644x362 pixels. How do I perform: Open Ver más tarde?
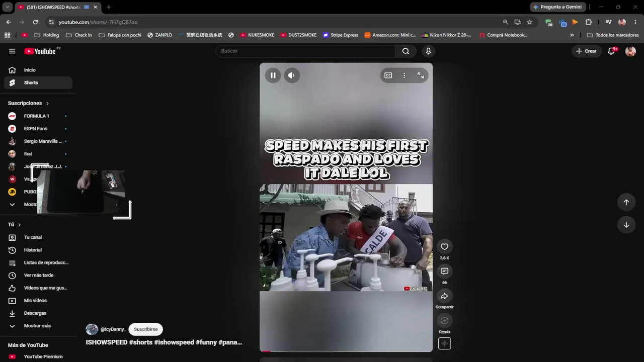tap(38, 275)
